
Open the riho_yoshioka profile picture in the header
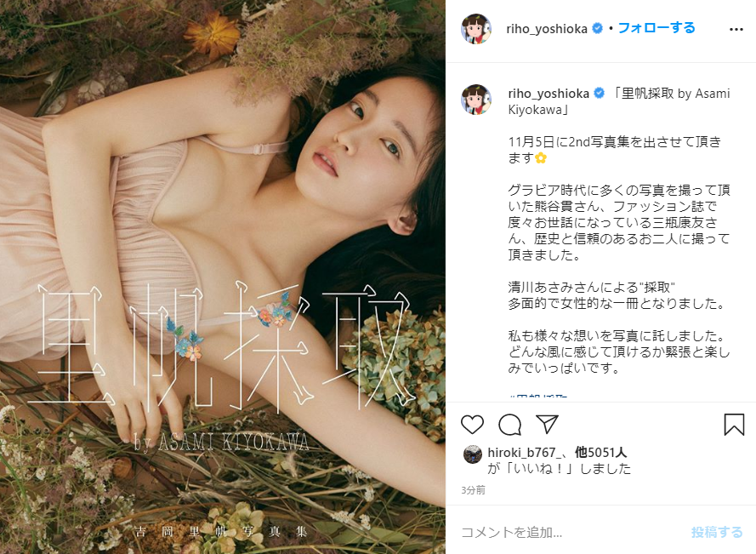point(476,29)
